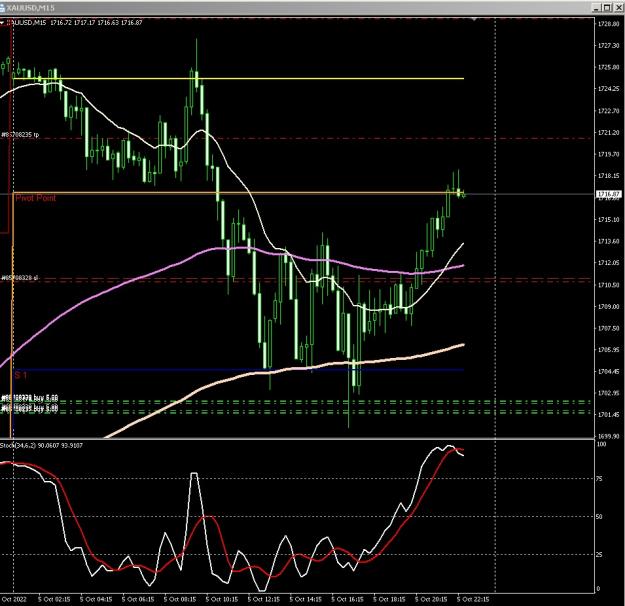Click the stochastic 75 level value

pyautogui.click(x=599, y=479)
